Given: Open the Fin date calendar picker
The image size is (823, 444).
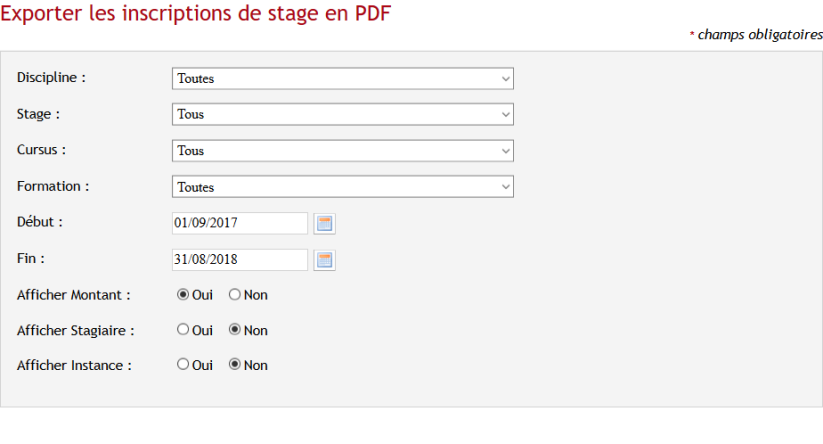Looking at the screenshot, I should [324, 260].
